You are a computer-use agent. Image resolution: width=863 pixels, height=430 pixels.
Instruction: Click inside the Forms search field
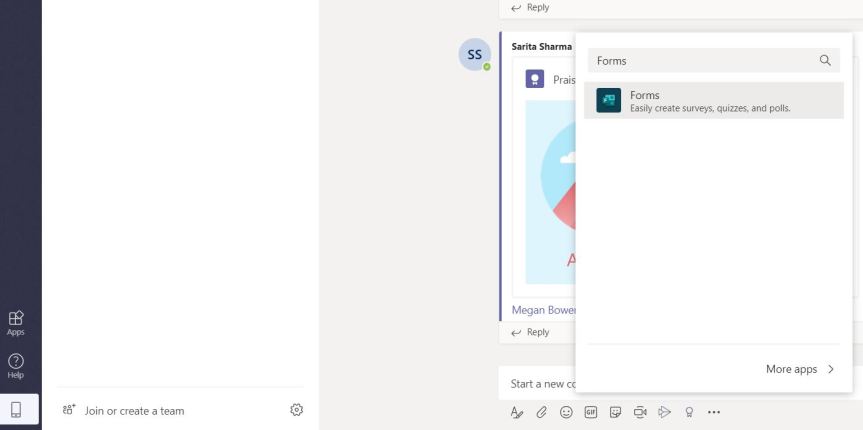point(700,61)
